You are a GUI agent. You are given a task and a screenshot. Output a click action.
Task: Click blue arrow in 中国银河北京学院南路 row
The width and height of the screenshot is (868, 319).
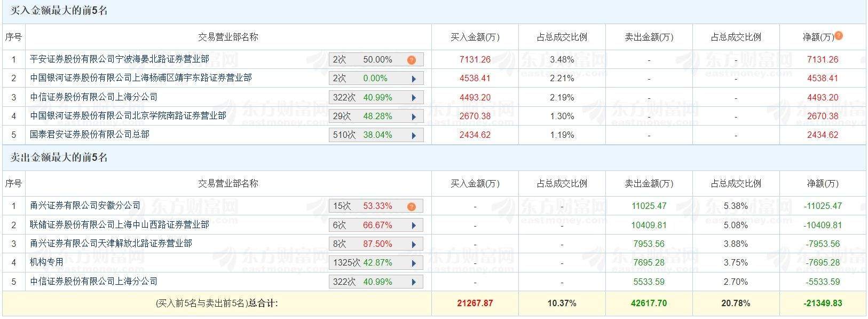click(x=414, y=116)
